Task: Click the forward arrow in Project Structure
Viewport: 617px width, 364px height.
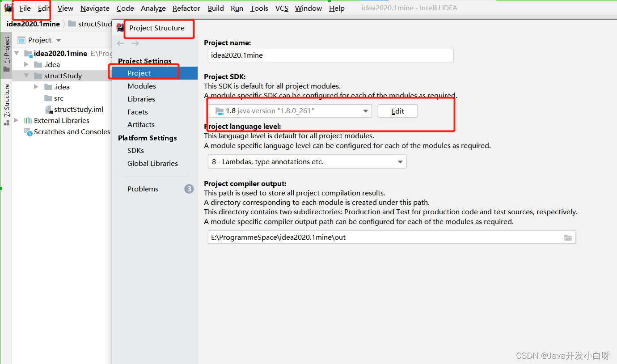Action: pyautogui.click(x=135, y=43)
